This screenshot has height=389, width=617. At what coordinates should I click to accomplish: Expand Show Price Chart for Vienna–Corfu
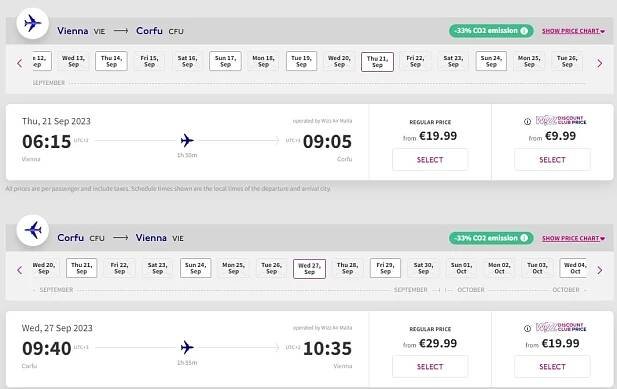click(x=573, y=31)
